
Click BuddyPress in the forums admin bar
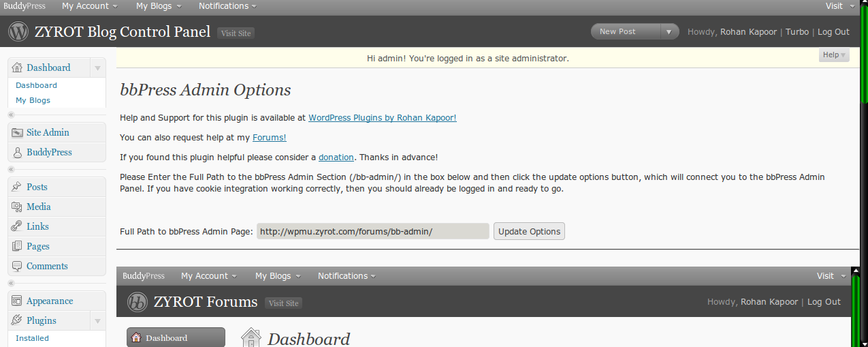tap(144, 276)
